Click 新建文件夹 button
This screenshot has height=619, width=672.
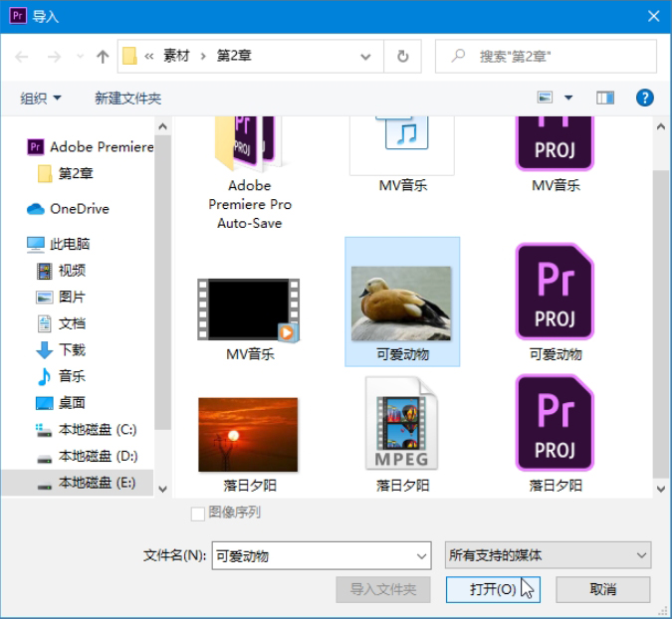click(127, 99)
